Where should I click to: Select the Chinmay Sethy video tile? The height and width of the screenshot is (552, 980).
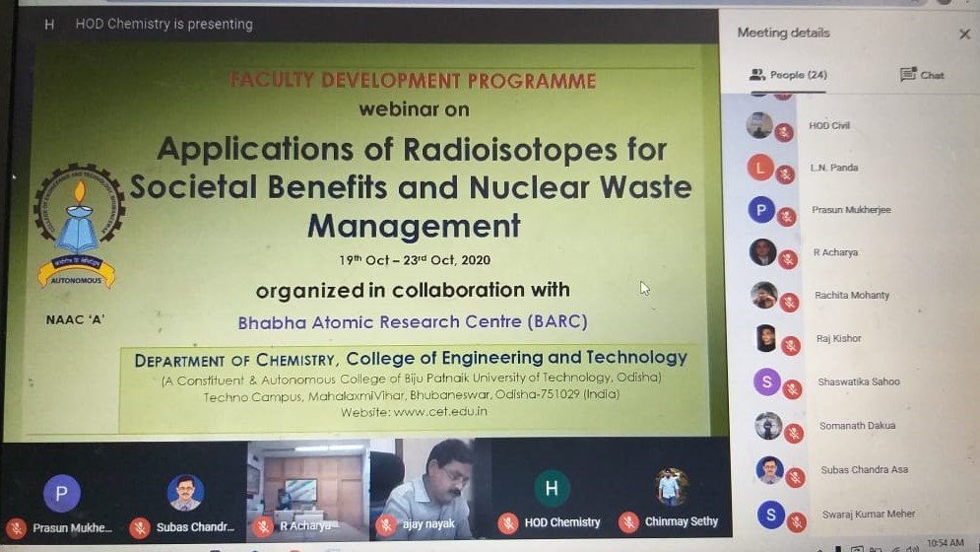pos(671,488)
